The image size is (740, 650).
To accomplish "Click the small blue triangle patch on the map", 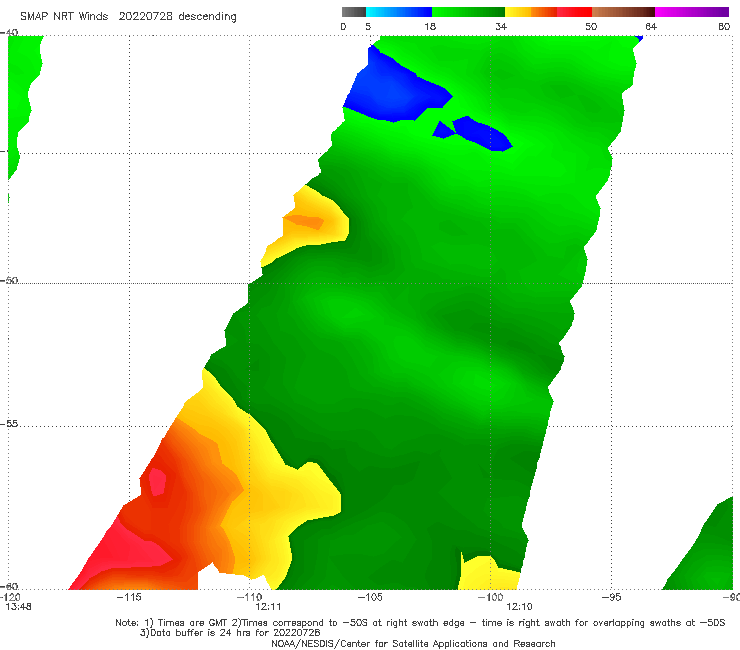I will (442, 131).
